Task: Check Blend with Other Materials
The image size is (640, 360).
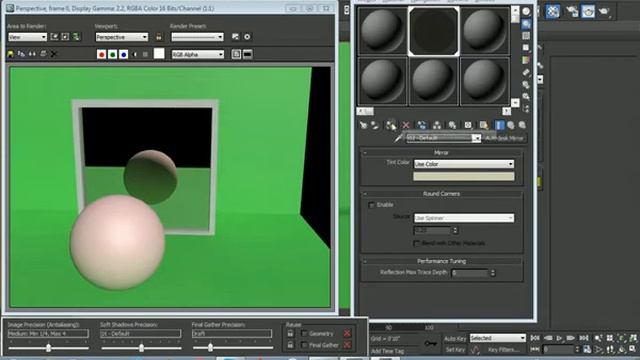Action: (416, 243)
